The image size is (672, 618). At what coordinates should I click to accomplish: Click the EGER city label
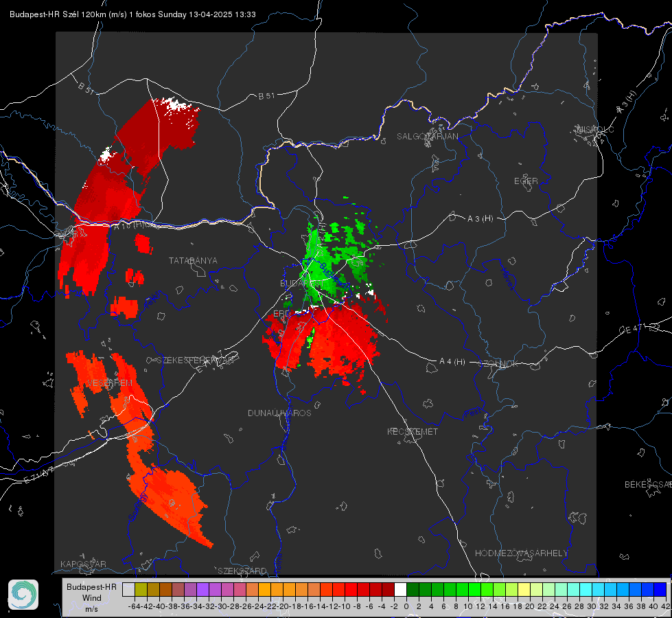526,181
